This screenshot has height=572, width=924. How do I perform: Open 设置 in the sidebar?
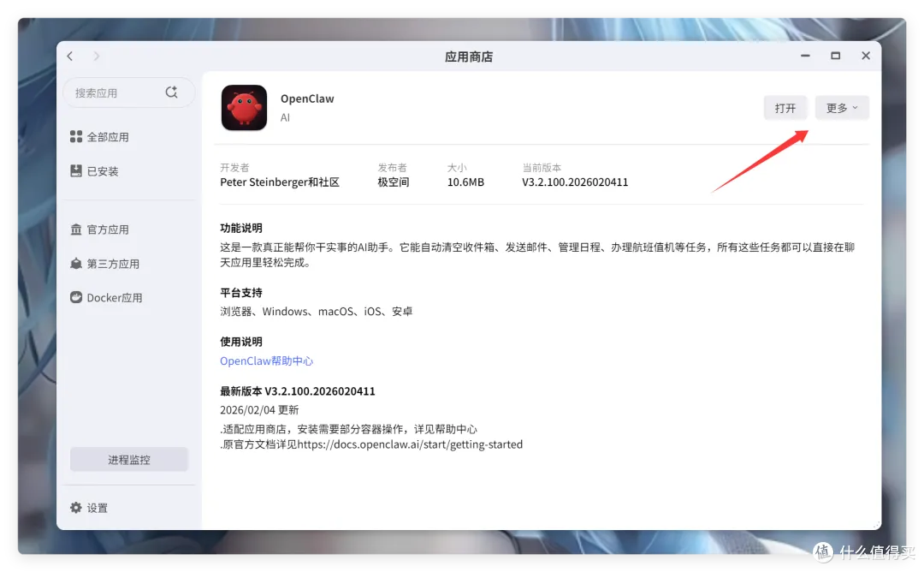(x=98, y=508)
